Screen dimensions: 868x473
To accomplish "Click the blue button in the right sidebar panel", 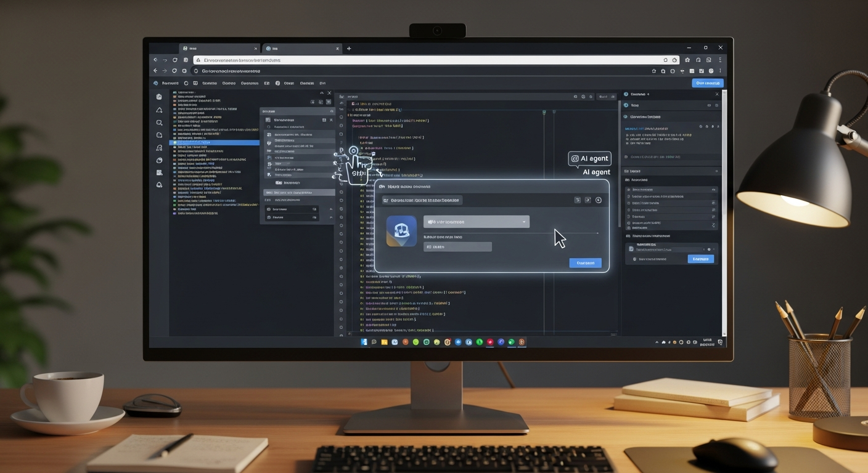I will (x=700, y=259).
